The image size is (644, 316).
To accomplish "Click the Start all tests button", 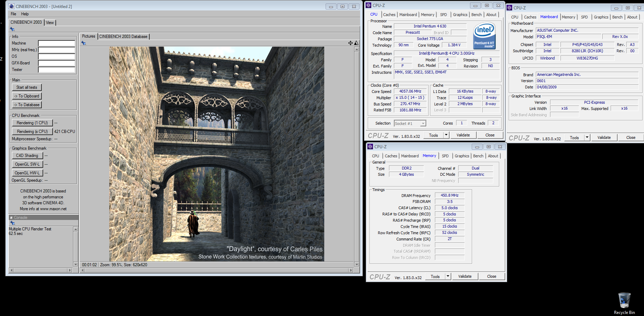I will [27, 87].
